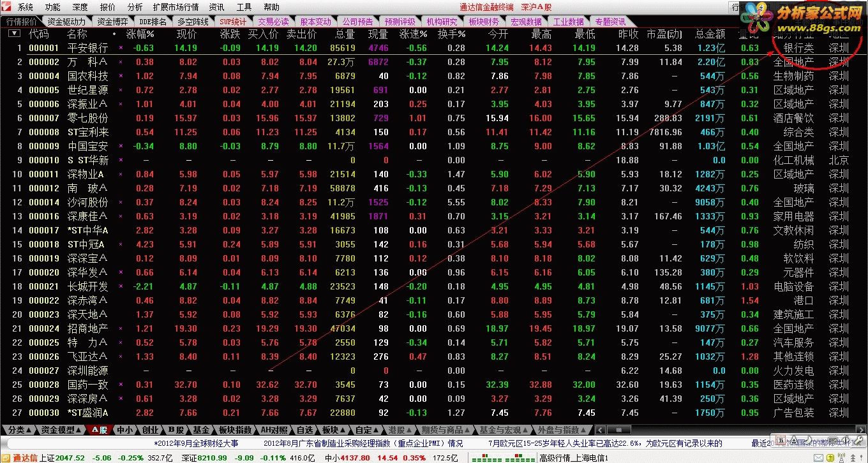Open news link 2012年9月全球财经大事

coord(196,443)
